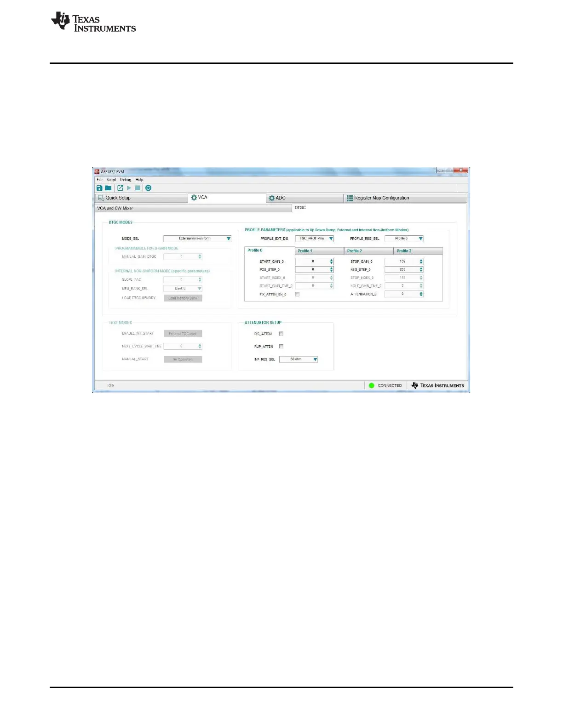Image resolution: width=563 pixels, height=728 pixels.
Task: Click the Save icon in the toolbar
Action: (99, 188)
